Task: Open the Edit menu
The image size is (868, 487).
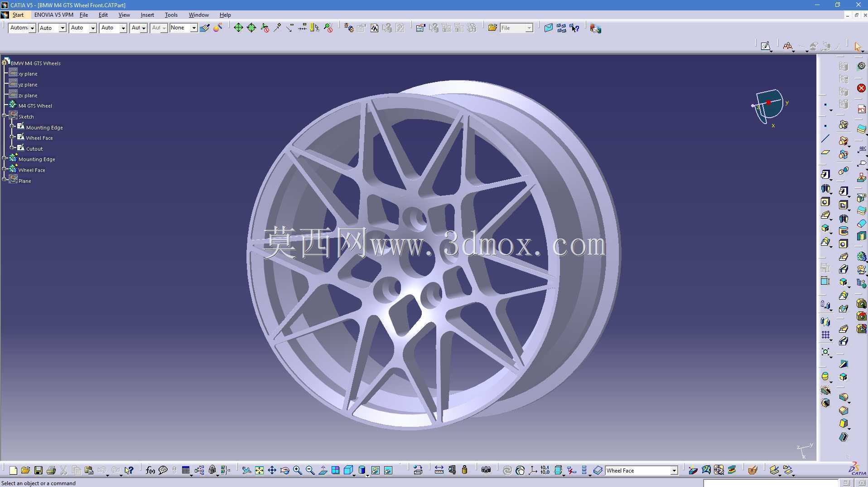Action: 103,15
